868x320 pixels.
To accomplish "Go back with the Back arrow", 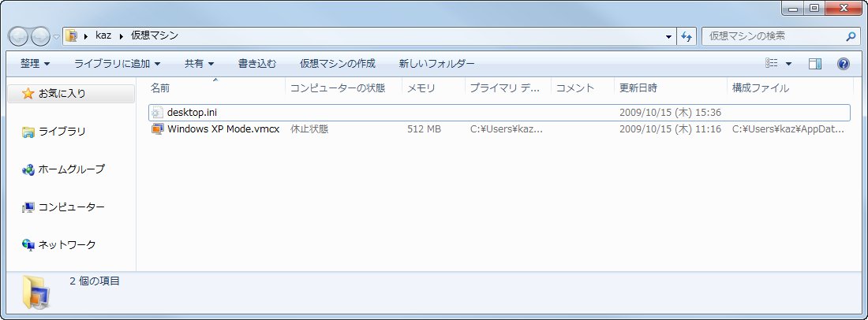I will [18, 36].
